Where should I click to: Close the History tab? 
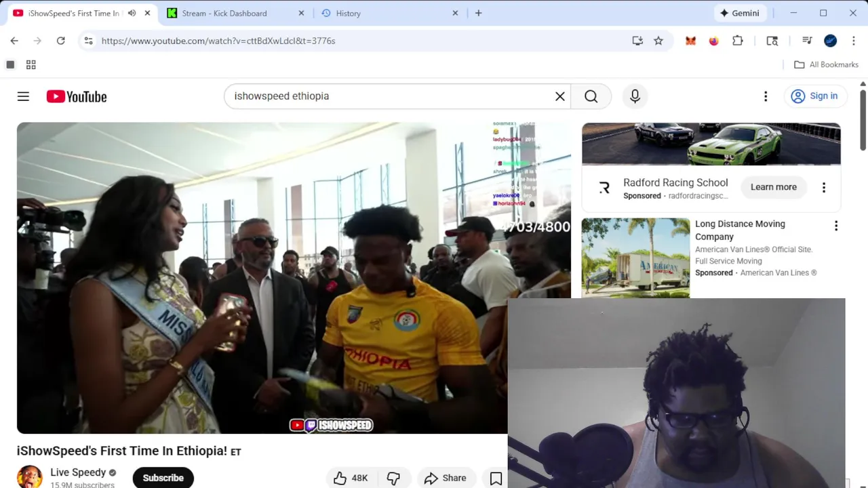tap(456, 13)
